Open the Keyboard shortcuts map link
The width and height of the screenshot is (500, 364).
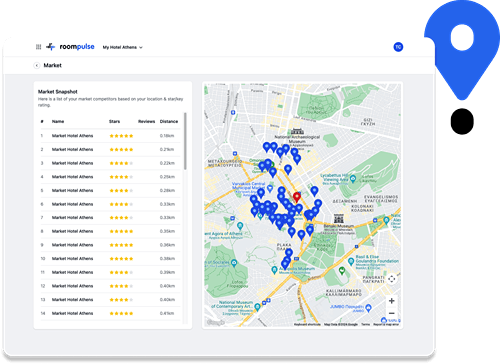click(x=307, y=324)
